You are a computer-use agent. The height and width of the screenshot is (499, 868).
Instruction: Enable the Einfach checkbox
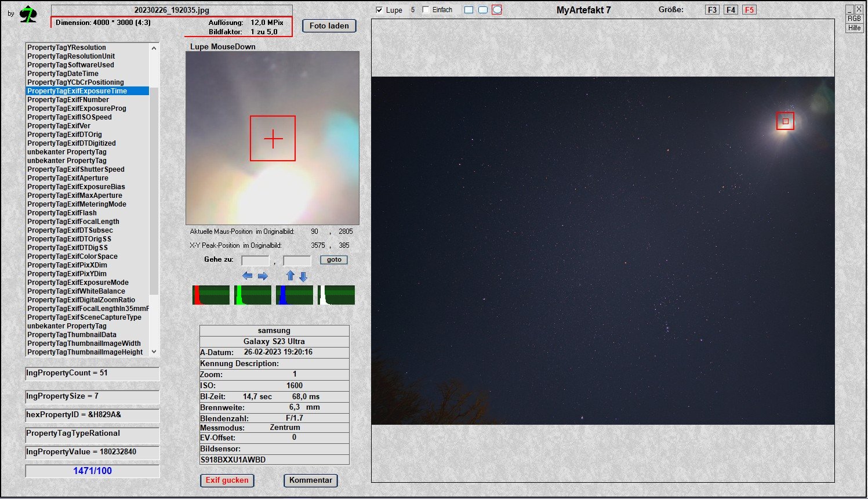[x=426, y=10]
